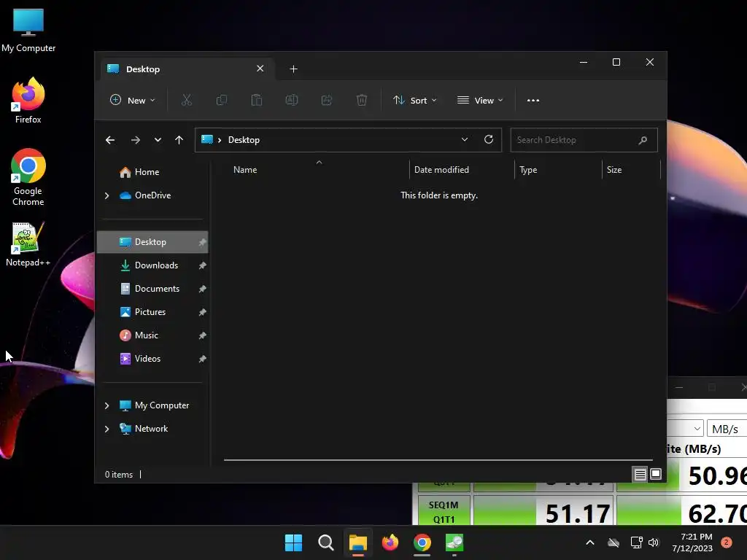The width and height of the screenshot is (747, 560).
Task: Select Network in navigation pane
Action: tap(152, 429)
